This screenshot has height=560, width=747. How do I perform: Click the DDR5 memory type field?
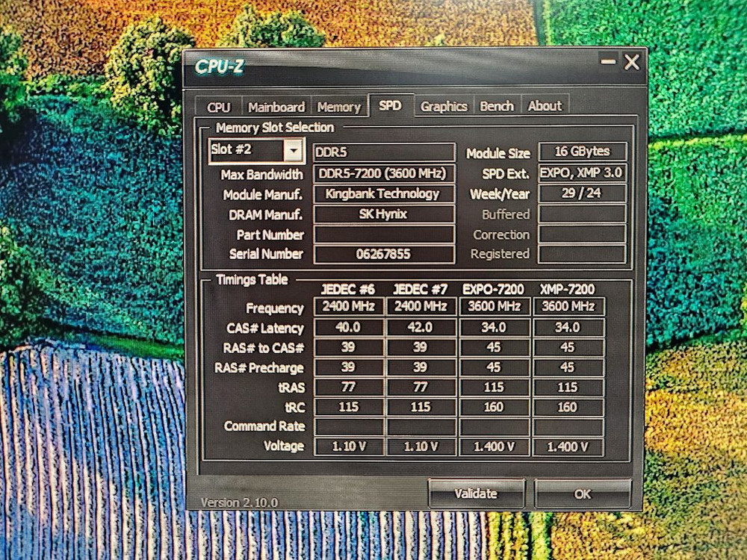pyautogui.click(x=384, y=152)
